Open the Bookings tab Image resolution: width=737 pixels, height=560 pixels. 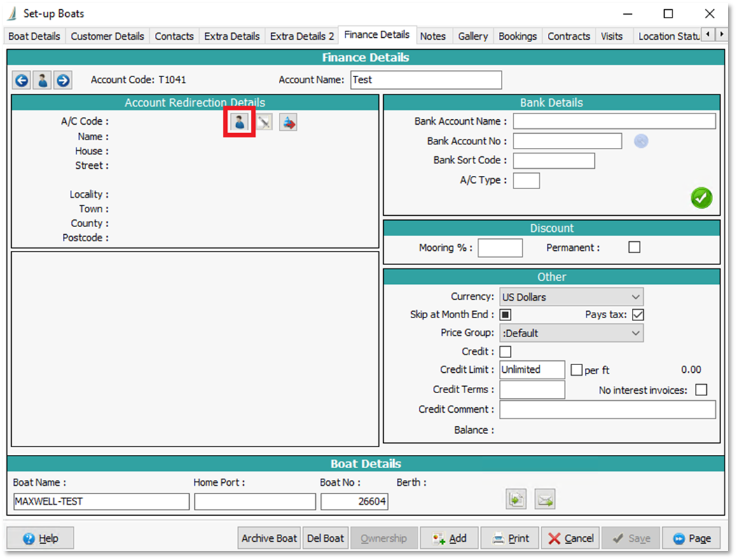click(x=517, y=36)
